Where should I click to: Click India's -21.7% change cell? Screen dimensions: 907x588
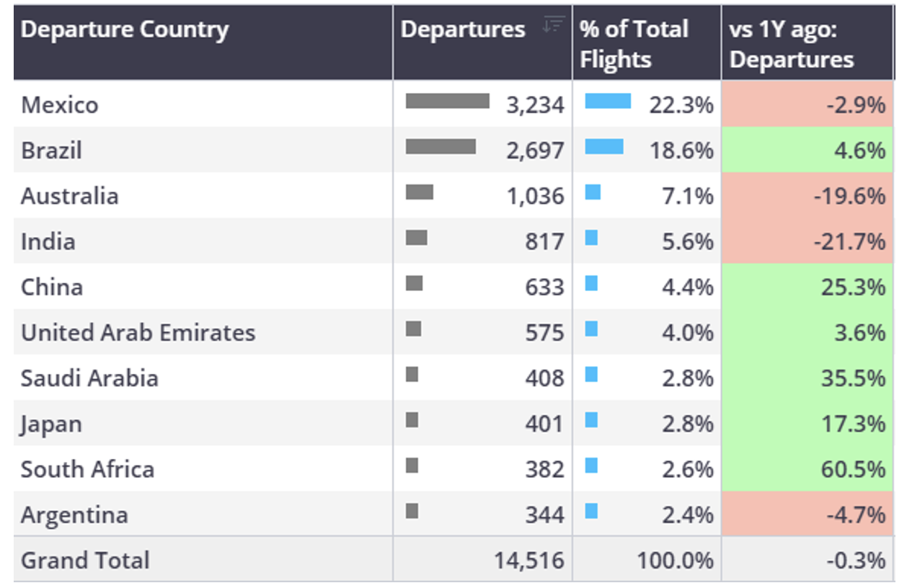click(x=808, y=241)
